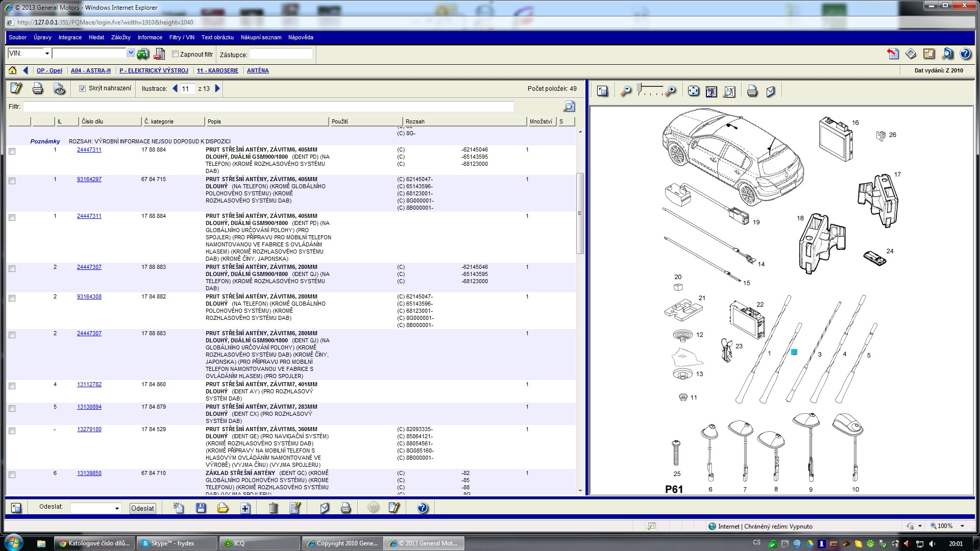Enable the Zapnout filtr checkbox
This screenshot has width=980, height=551.
(x=175, y=54)
